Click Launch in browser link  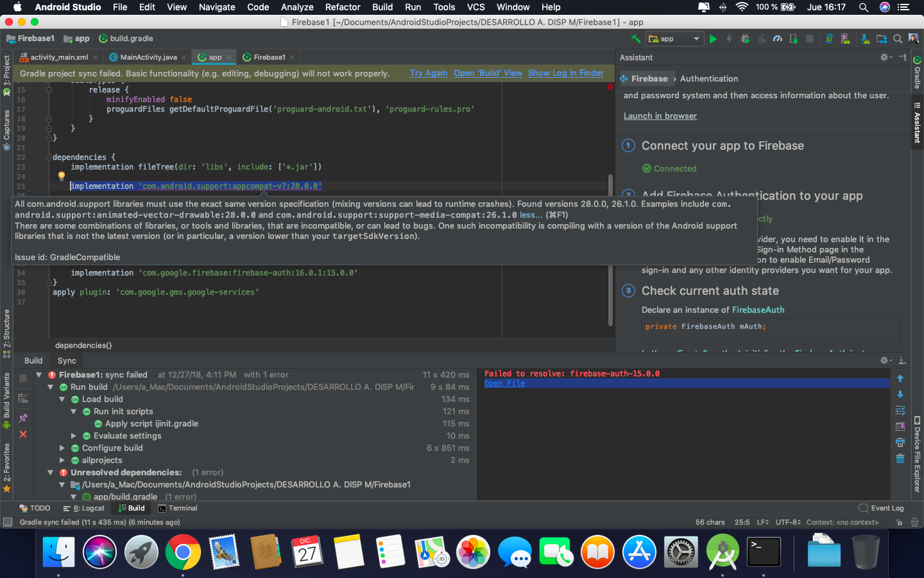pyautogui.click(x=660, y=116)
